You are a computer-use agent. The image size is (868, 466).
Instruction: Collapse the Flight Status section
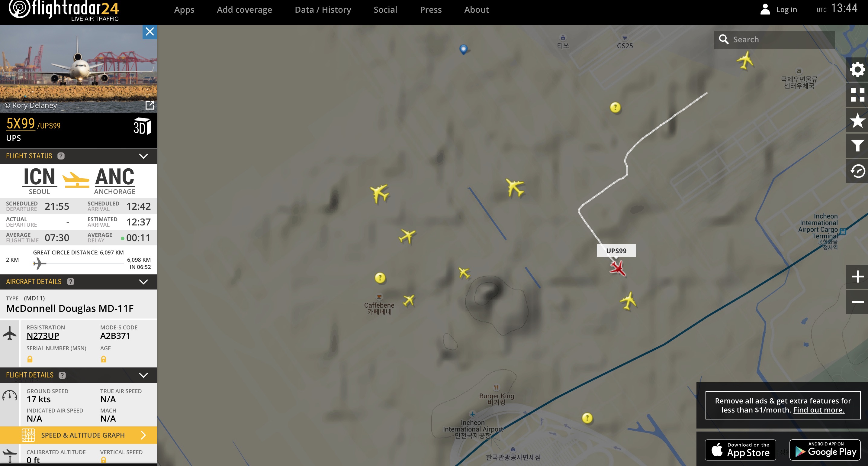point(143,156)
